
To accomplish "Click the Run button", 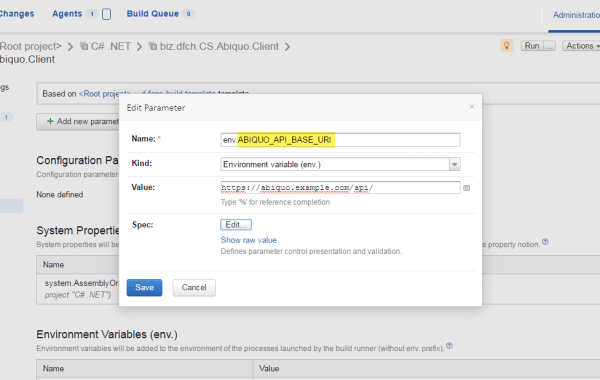I will coord(532,46).
